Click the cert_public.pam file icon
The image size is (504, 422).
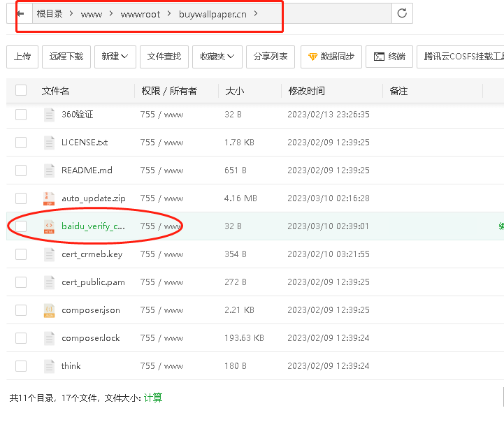coord(49,282)
